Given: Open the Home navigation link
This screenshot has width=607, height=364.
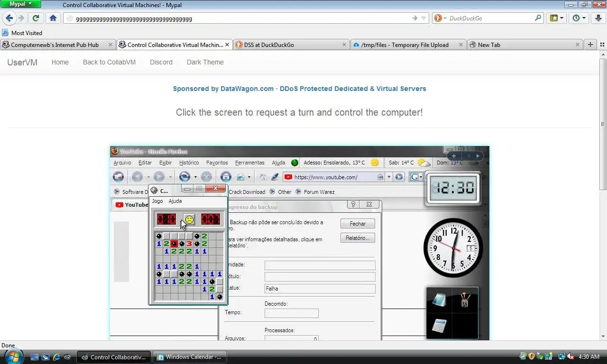Looking at the screenshot, I should pyautogui.click(x=60, y=62).
